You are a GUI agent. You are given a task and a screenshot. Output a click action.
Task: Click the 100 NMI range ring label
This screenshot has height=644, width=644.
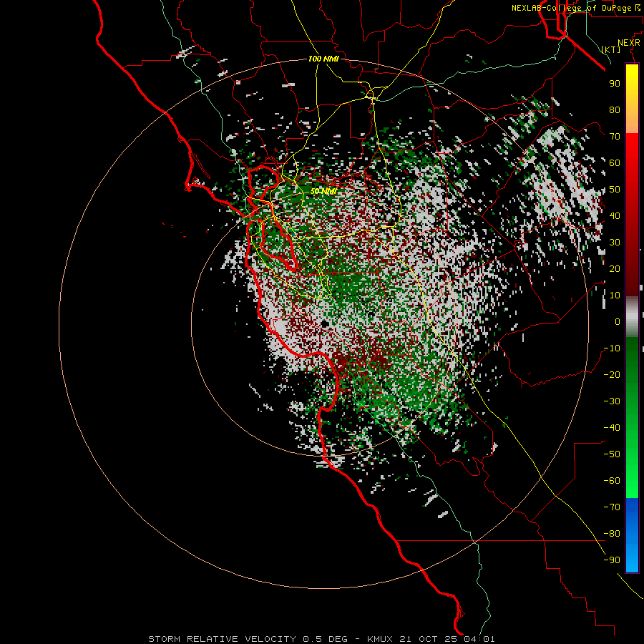click(323, 59)
